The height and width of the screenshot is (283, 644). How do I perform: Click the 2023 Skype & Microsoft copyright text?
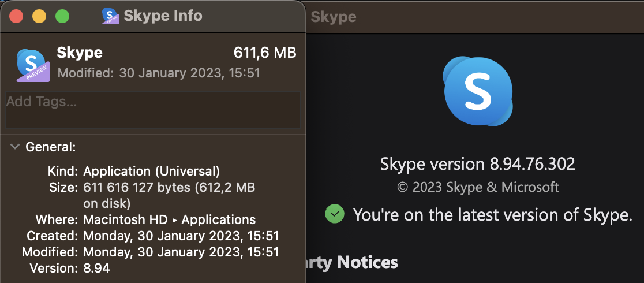pyautogui.click(x=477, y=187)
